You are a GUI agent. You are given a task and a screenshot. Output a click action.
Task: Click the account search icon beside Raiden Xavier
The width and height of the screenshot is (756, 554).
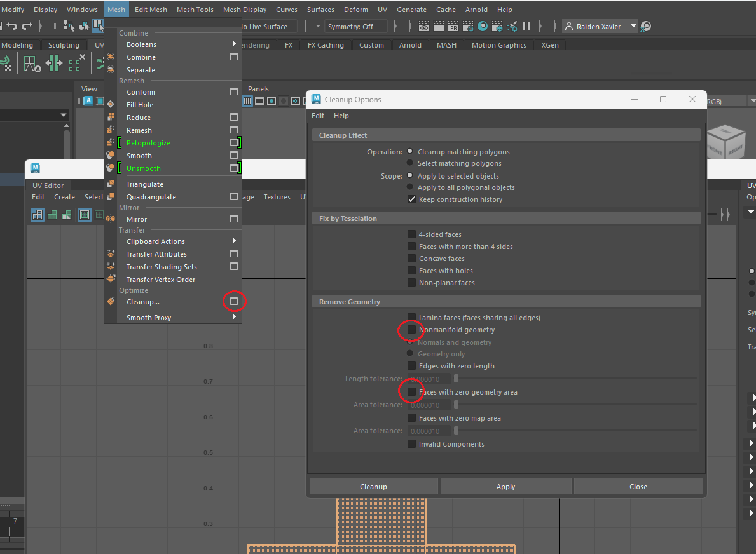pyautogui.click(x=645, y=27)
